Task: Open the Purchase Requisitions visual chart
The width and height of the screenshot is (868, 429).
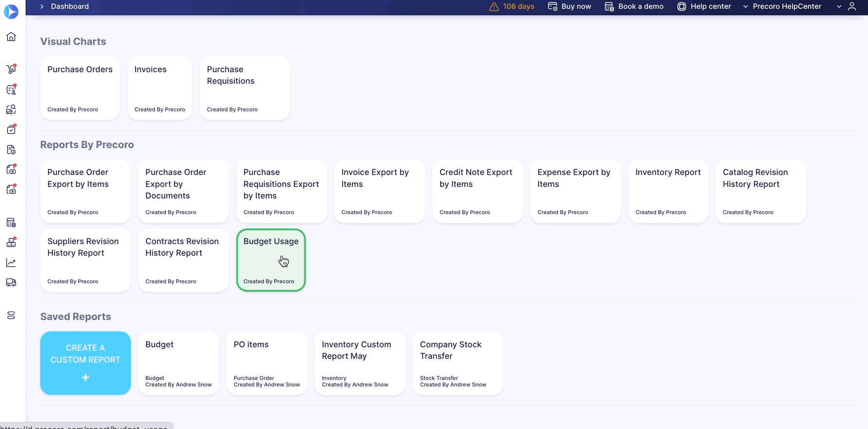Action: point(245,88)
